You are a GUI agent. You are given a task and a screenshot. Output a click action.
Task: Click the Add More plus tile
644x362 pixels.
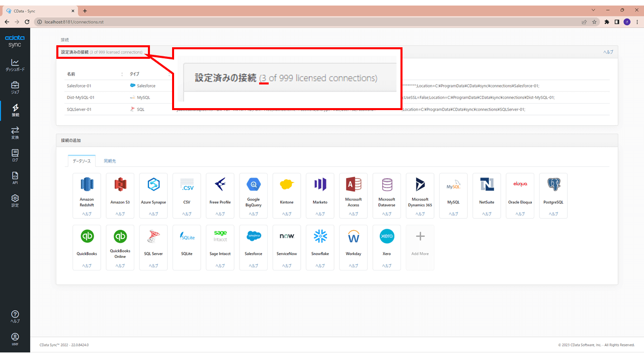420,247
